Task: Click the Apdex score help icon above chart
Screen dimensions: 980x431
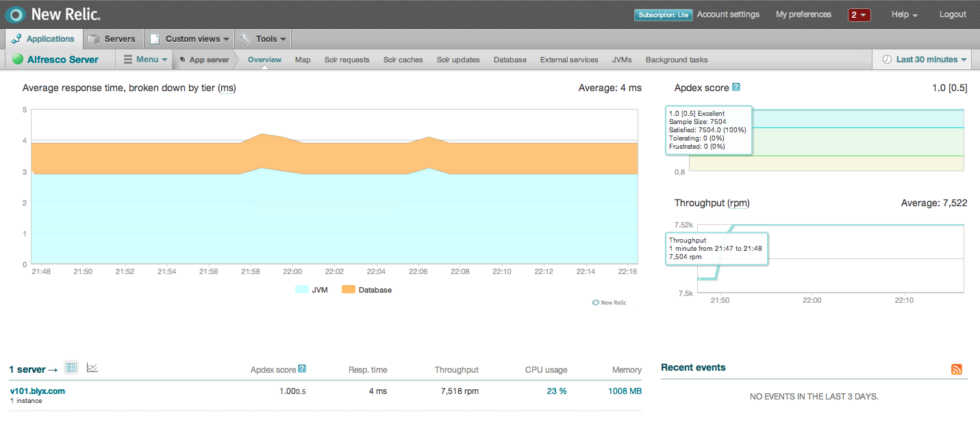Action: point(736,87)
